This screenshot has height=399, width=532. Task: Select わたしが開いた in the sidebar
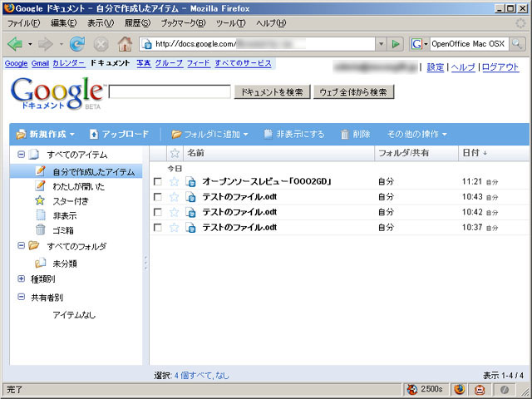pyautogui.click(x=79, y=186)
